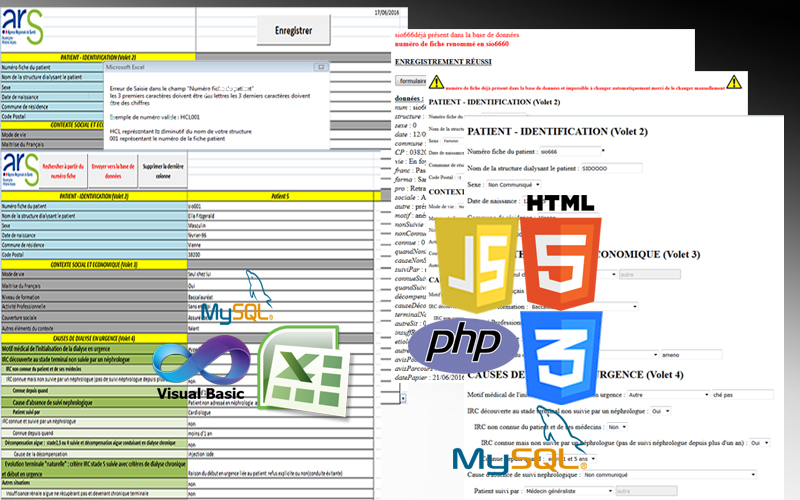Click the formulaire button under Enregistrement réussi

tap(411, 81)
